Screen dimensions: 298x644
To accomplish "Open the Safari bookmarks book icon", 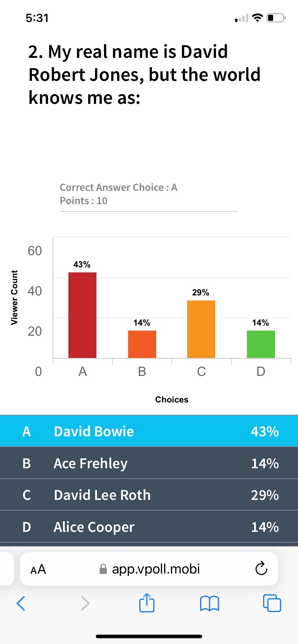I will pos(209,603).
